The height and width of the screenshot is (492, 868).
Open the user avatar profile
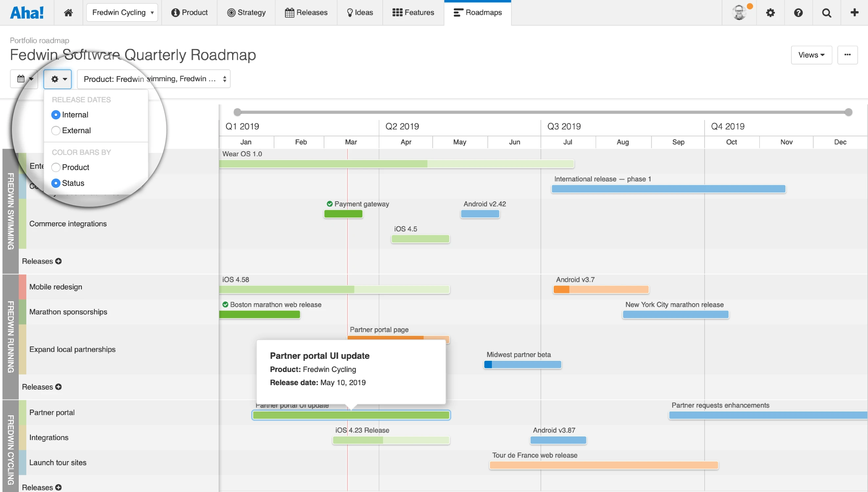[x=739, y=12]
